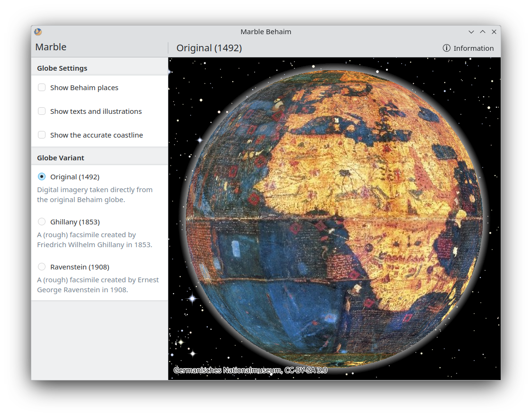Toggle Show texts and illustrations checkbox

(x=42, y=111)
